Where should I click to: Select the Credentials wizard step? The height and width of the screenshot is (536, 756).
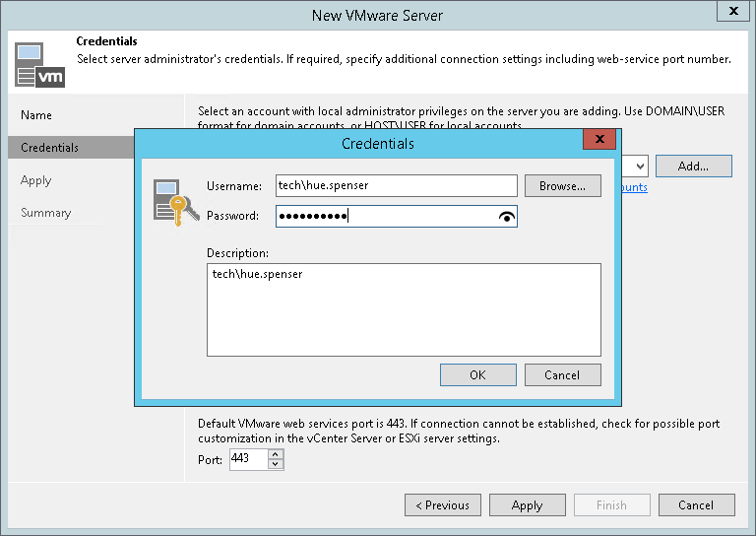click(x=71, y=148)
